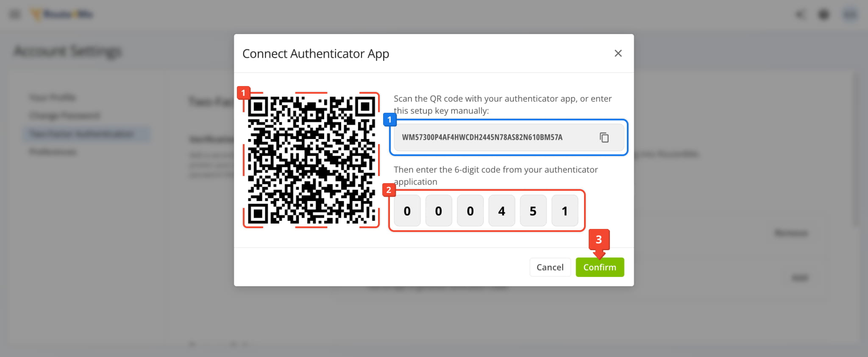The width and height of the screenshot is (868, 357).
Task: Copy the setup key to clipboard
Action: pyautogui.click(x=604, y=137)
